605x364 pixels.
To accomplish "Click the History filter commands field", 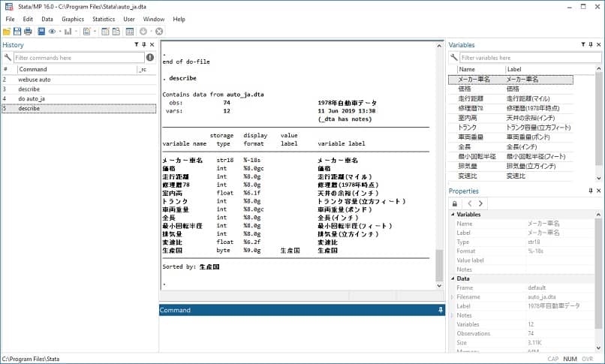I will 79,58.
